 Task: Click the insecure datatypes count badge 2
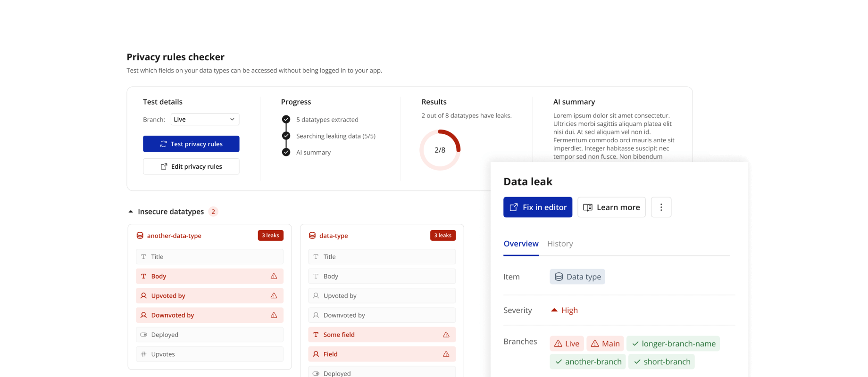(213, 212)
